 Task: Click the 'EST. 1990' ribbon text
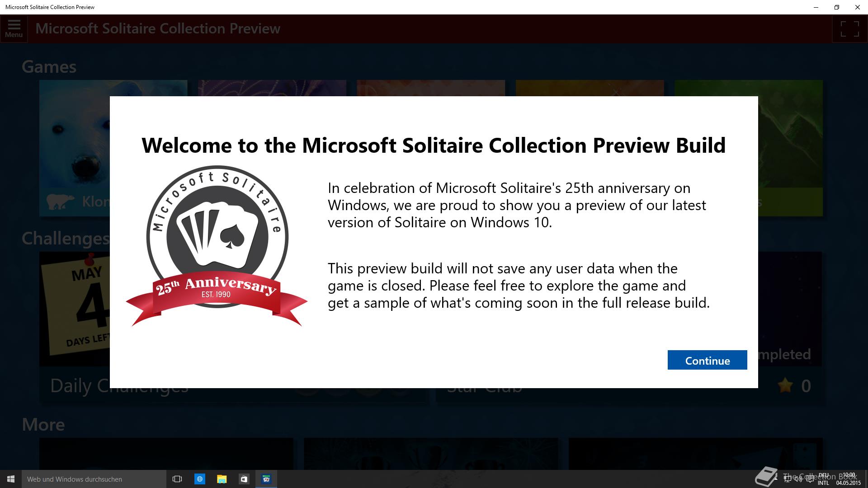[x=216, y=295]
